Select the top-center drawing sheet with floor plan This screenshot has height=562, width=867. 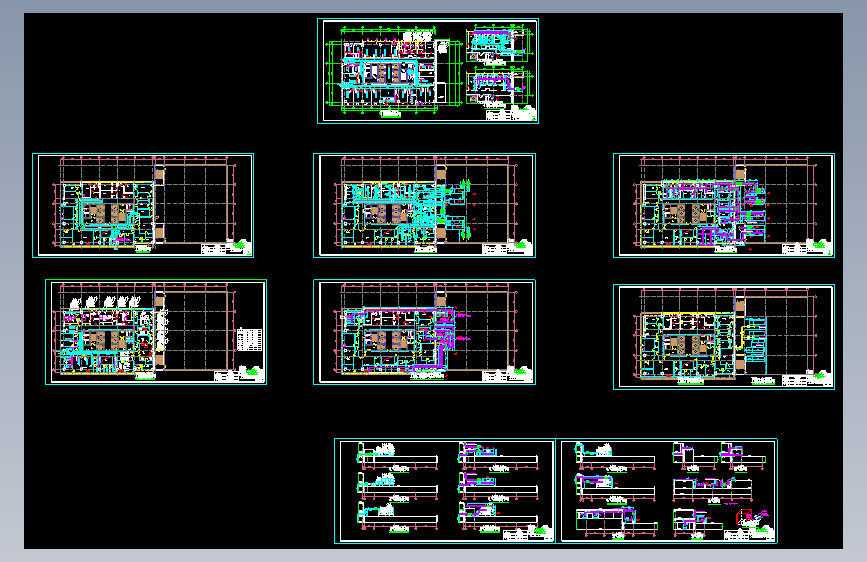point(428,71)
